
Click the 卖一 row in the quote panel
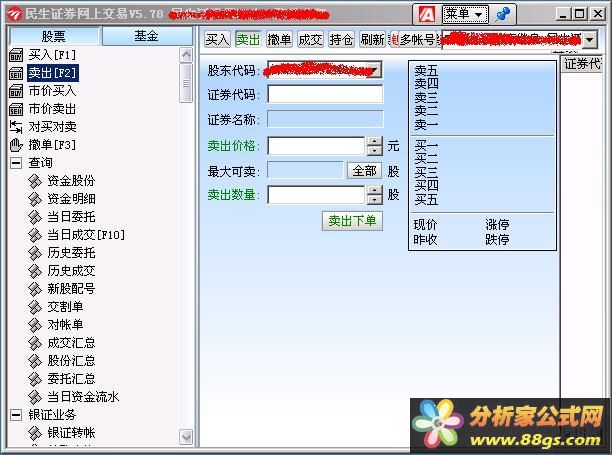483,124
